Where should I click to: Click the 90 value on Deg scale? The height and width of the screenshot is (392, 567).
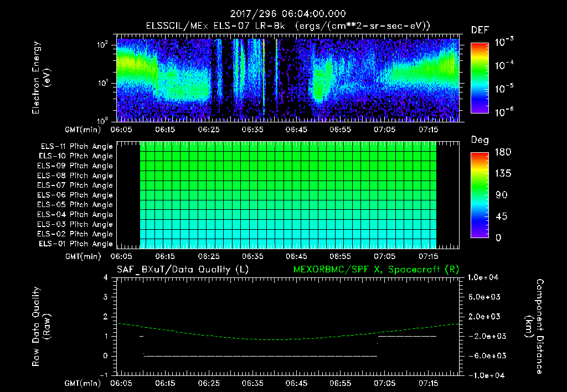point(502,195)
